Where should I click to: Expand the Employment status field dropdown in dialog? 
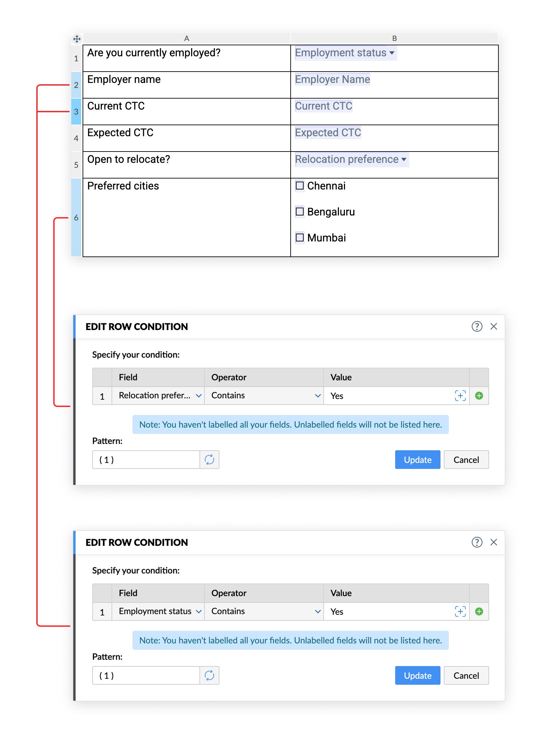point(158,611)
